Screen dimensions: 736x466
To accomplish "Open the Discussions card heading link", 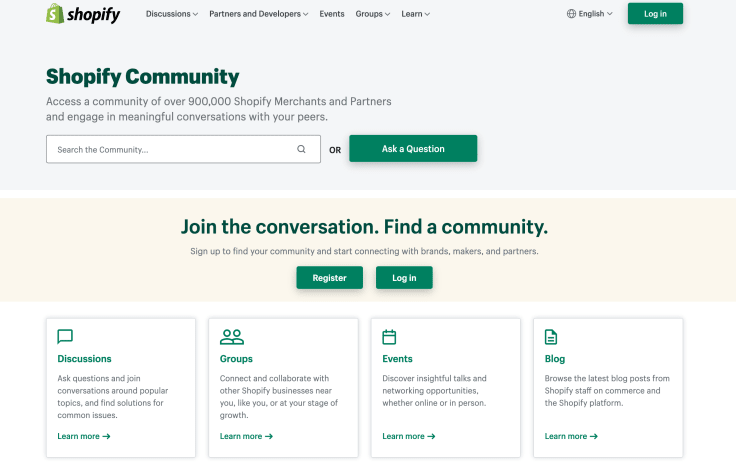I will [x=84, y=359].
